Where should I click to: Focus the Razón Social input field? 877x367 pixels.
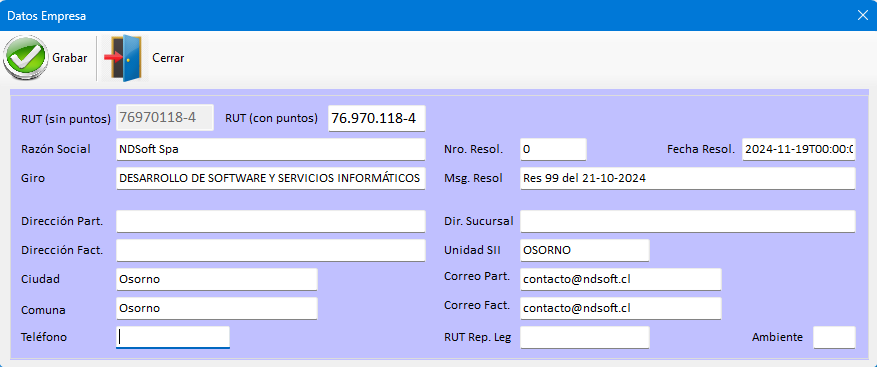point(271,149)
